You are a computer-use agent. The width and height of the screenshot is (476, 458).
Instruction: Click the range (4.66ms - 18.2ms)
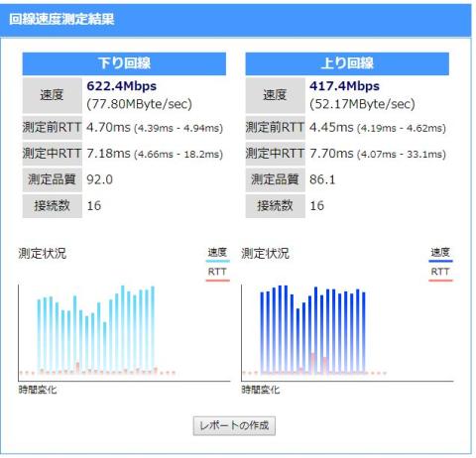pyautogui.click(x=178, y=154)
